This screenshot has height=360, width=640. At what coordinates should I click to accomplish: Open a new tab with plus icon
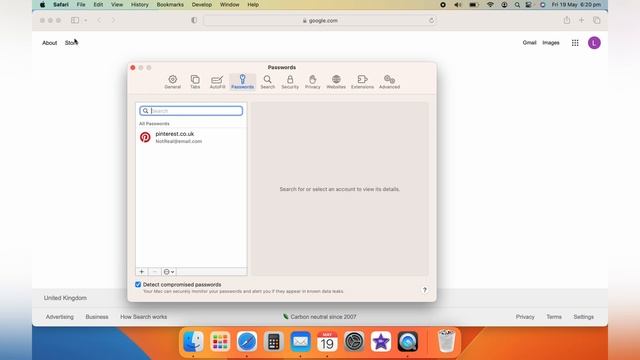[581, 20]
